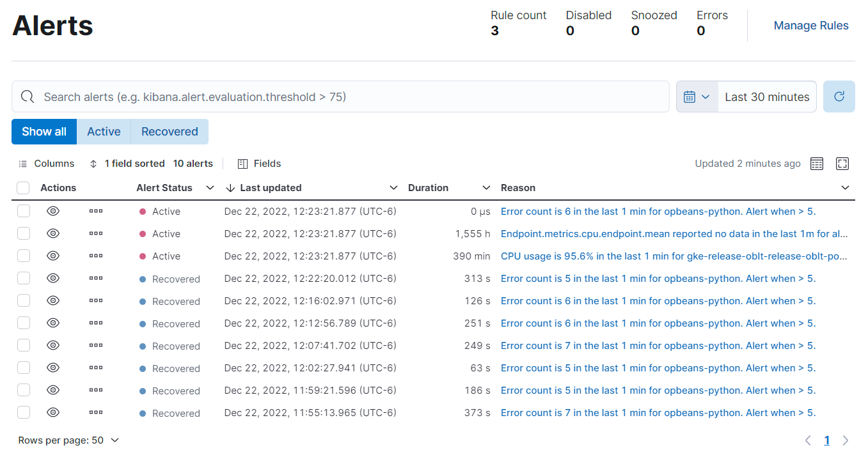
Task: Open the Manage Rules link
Action: click(x=811, y=26)
